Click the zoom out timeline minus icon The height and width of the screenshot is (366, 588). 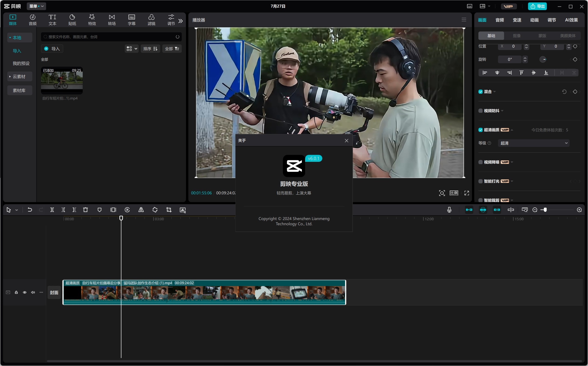(x=535, y=210)
